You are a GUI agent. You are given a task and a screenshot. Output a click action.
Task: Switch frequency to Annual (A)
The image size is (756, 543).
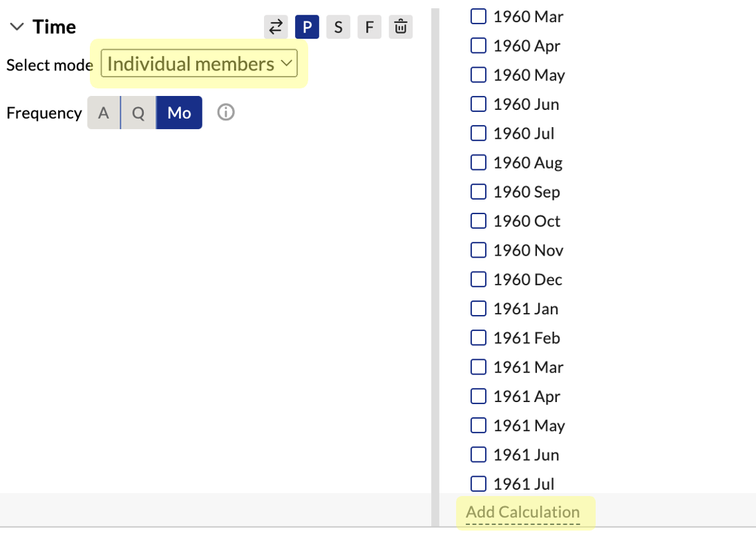pos(104,113)
